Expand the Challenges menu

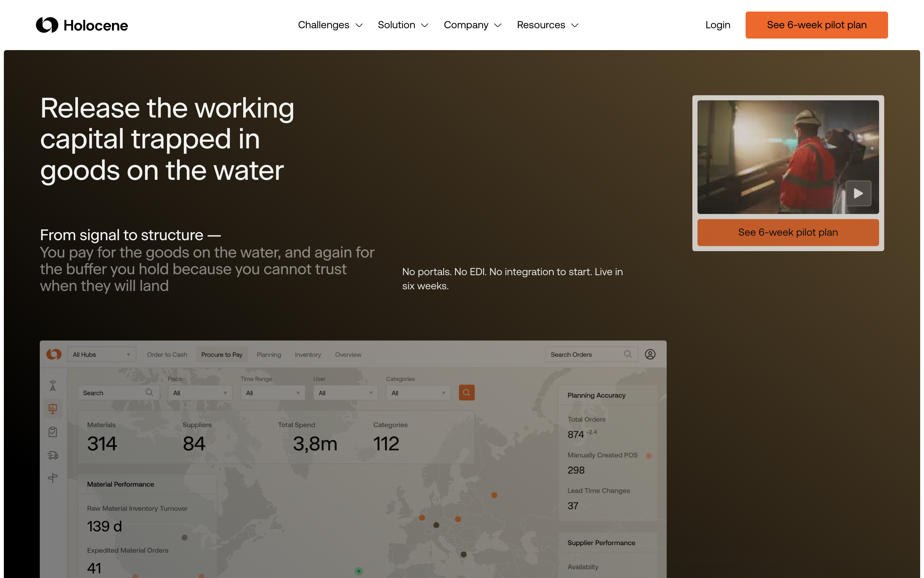[330, 25]
